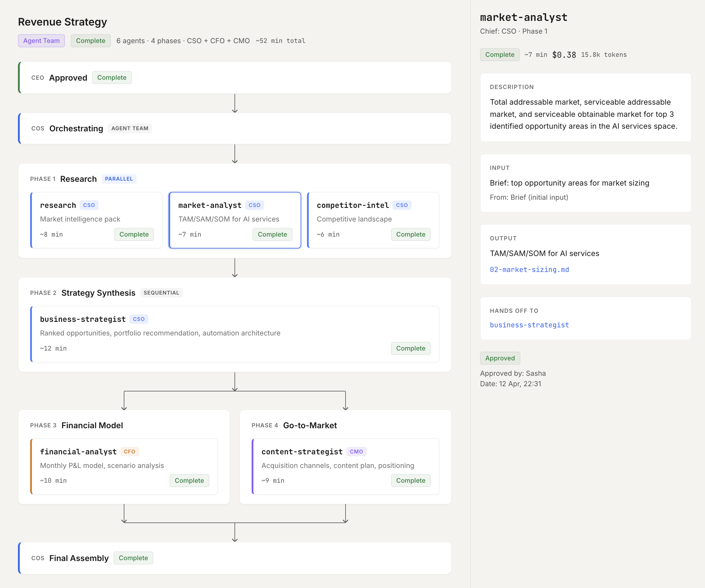Open the financial-analyst agent card
Screen dimensions: 705x588
pyautogui.click(x=124, y=466)
